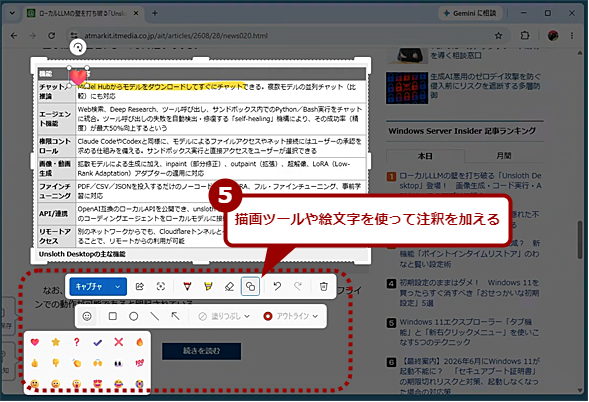Select the red ballpoint pen tool
589x402 pixels.
[x=187, y=287]
